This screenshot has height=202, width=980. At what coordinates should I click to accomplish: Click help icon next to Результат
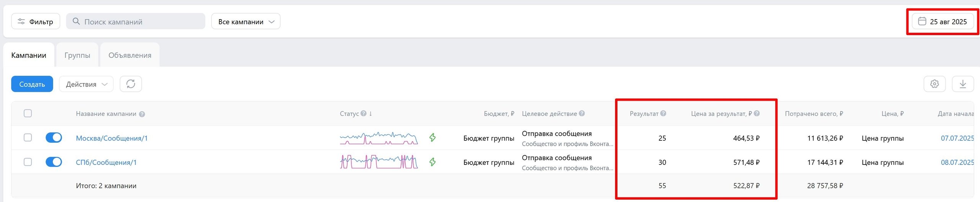(663, 114)
